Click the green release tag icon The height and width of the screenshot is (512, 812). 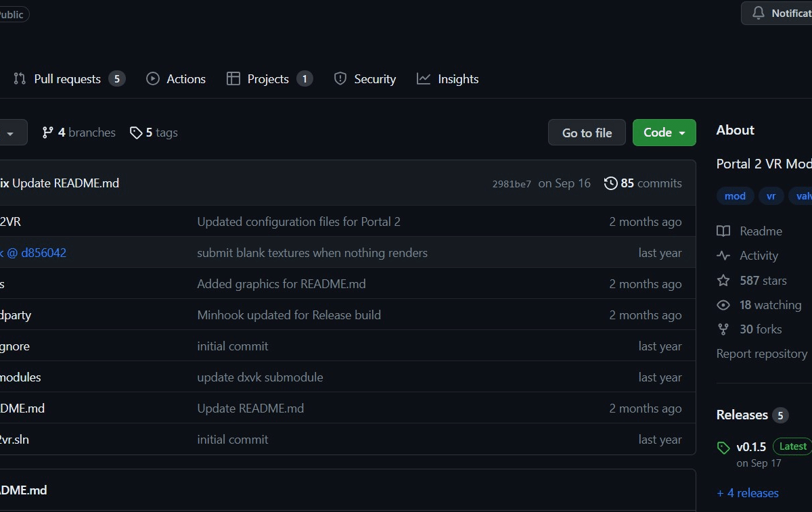click(x=723, y=448)
